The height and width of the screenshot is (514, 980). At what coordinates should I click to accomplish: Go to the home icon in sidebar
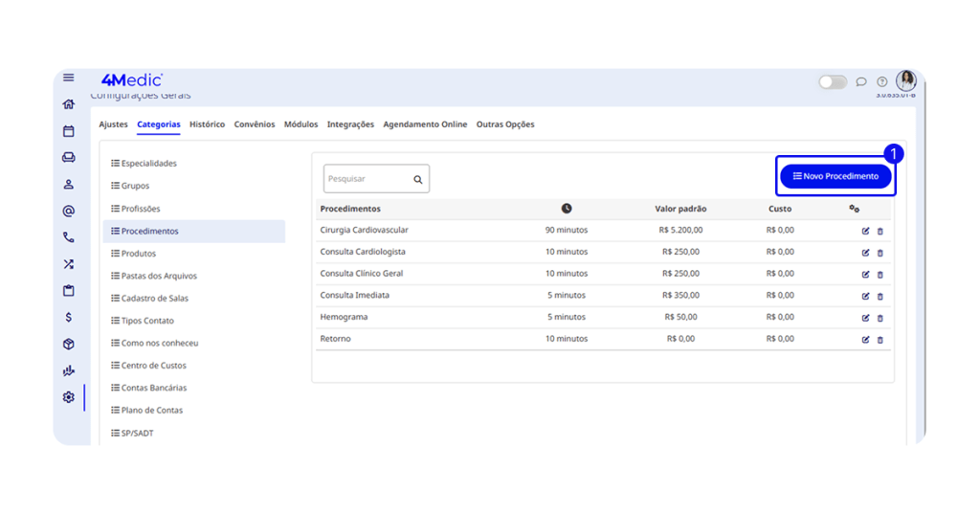coord(69,104)
